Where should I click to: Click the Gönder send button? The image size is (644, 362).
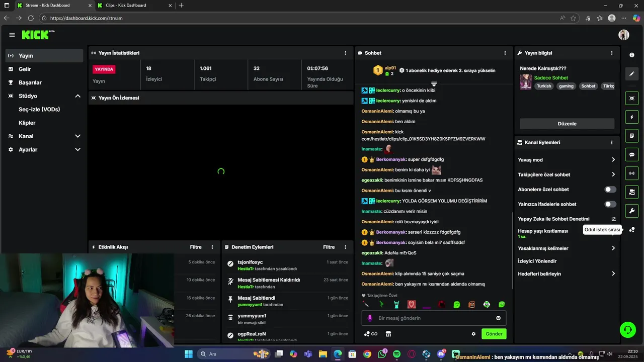(494, 334)
